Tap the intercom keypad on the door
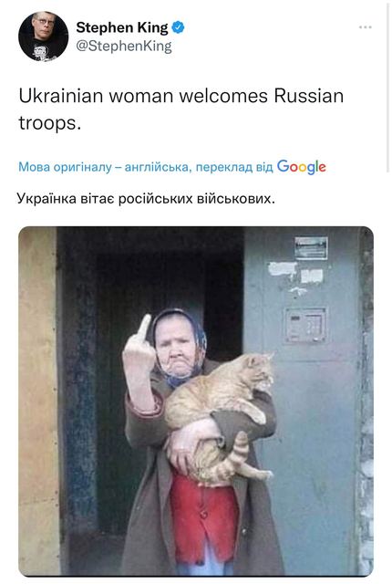Screen dimensions: 392x584 tap(305, 325)
